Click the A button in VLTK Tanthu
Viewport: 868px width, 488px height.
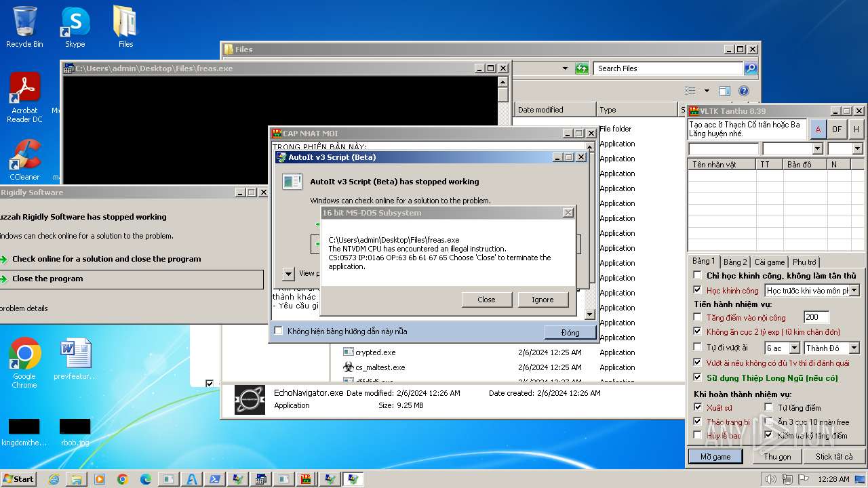point(818,129)
